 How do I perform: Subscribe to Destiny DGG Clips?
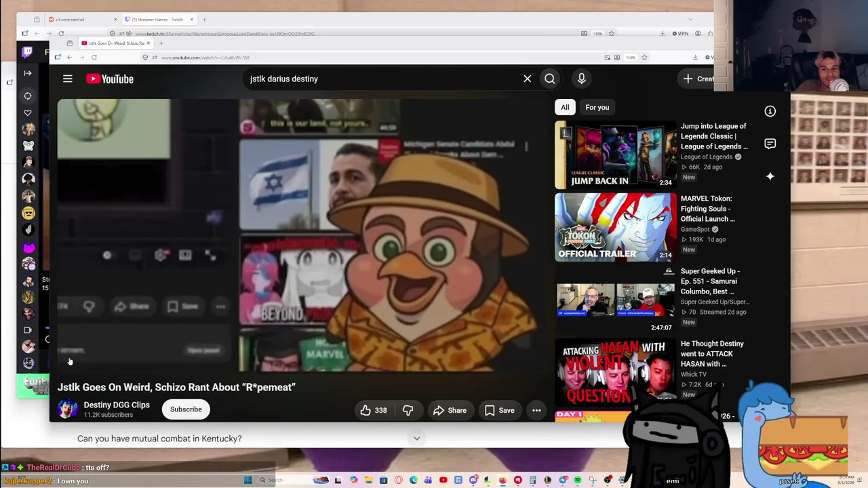click(x=186, y=409)
